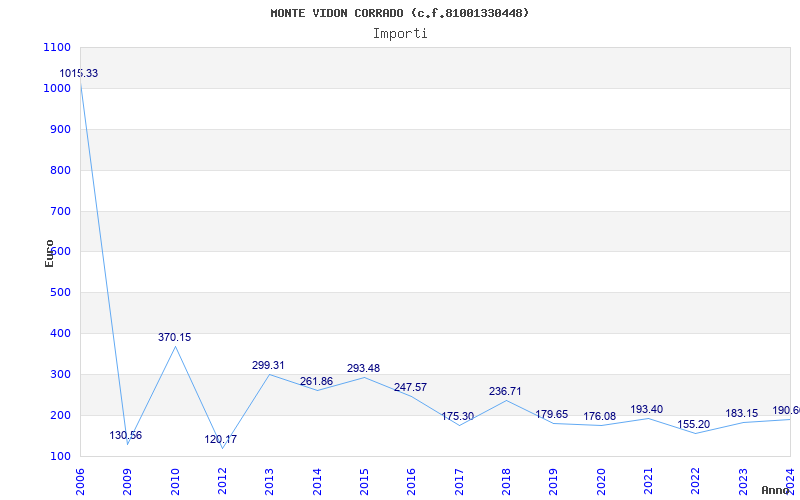Click the Euro y-axis title

click(49, 252)
